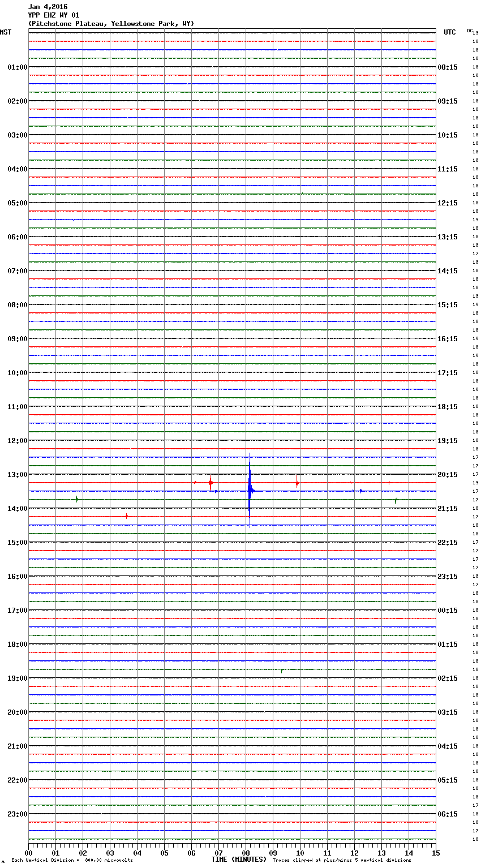
Task: Click the 21:15 UTC row label
Action: click(448, 509)
